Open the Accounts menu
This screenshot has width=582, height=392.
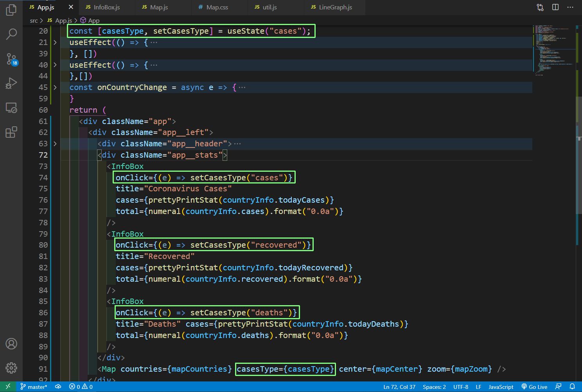click(11, 344)
